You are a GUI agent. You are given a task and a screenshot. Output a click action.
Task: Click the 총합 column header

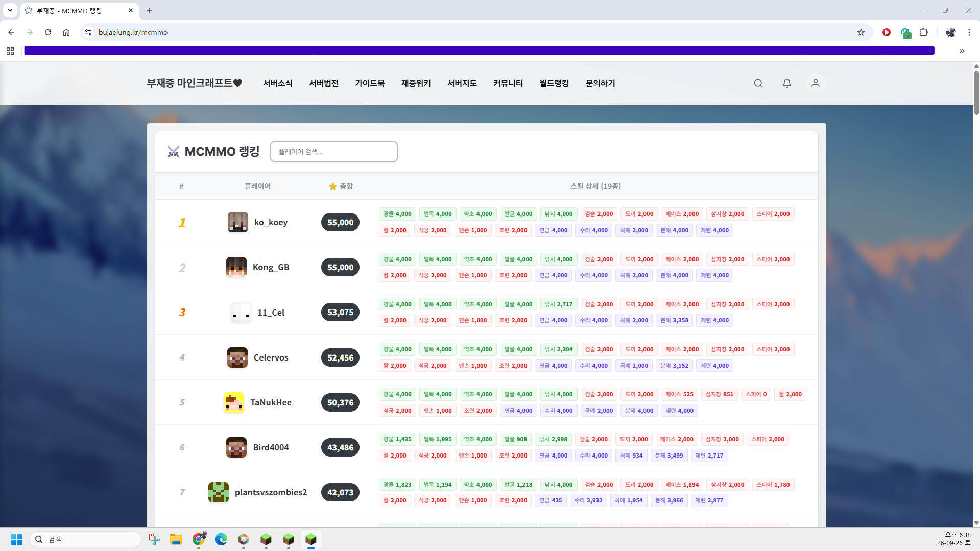pyautogui.click(x=341, y=186)
